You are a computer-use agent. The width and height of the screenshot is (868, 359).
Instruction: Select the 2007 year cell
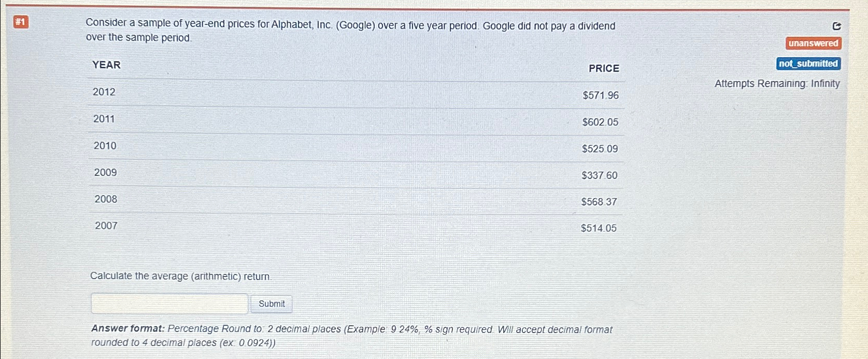point(106,226)
